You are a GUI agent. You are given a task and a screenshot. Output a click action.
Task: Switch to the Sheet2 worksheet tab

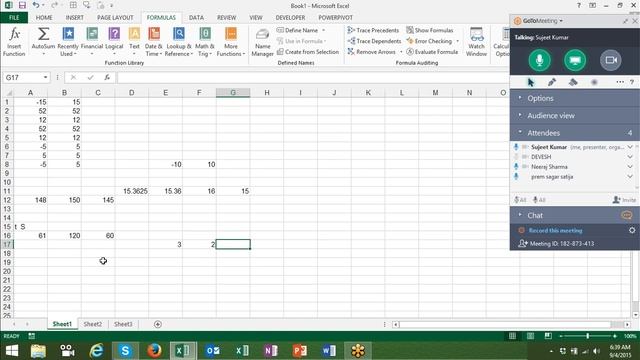(93, 324)
